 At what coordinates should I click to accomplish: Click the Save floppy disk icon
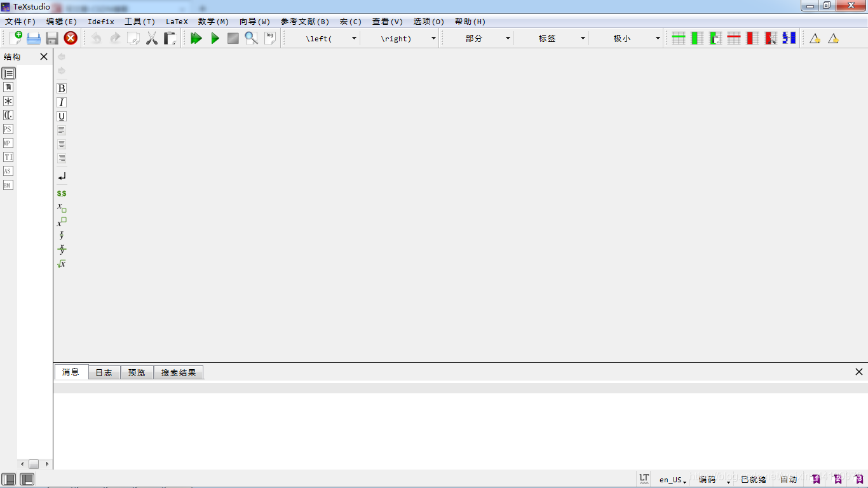[52, 38]
